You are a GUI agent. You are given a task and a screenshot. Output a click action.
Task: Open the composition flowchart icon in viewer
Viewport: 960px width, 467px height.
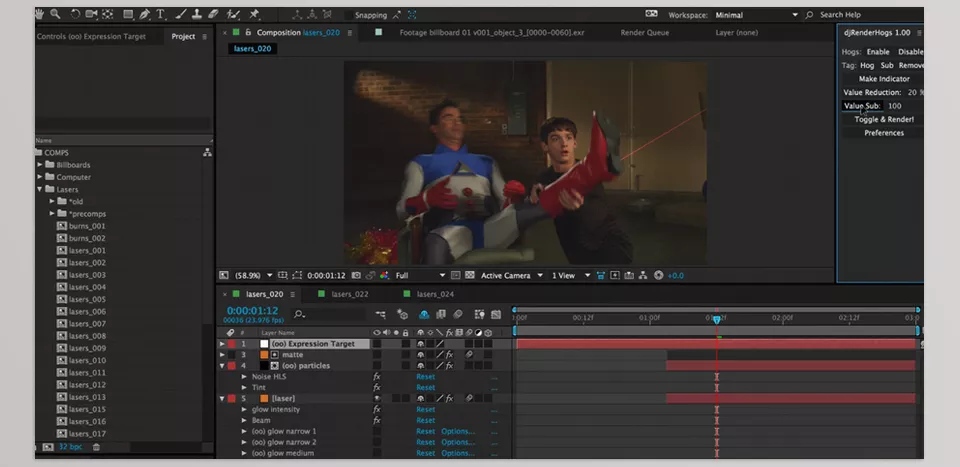(643, 275)
